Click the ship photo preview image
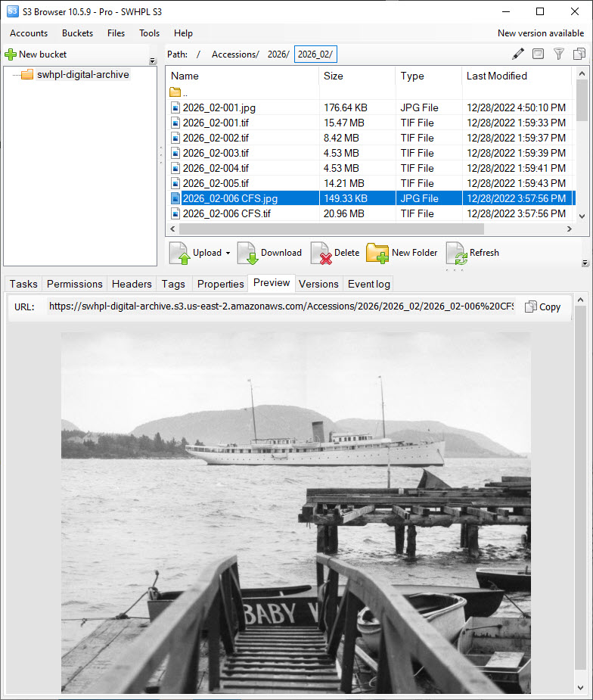This screenshot has height=700, width=593. 296,512
